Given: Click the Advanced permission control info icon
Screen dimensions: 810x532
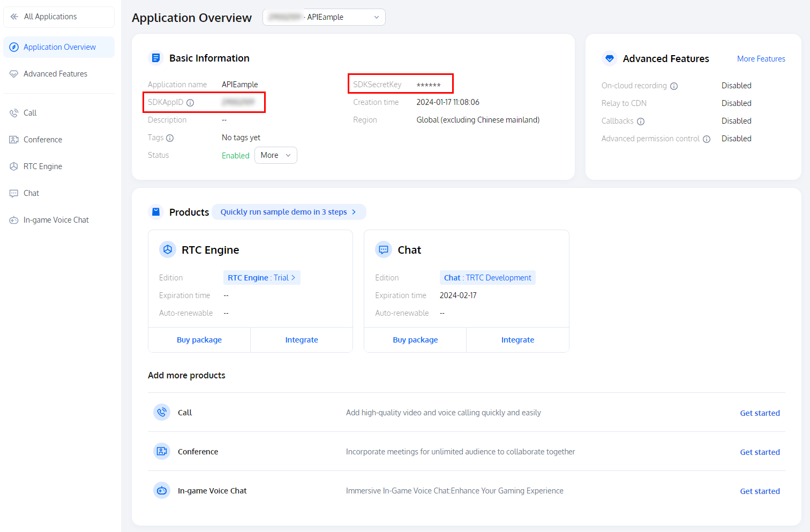Looking at the screenshot, I should pyautogui.click(x=707, y=139).
